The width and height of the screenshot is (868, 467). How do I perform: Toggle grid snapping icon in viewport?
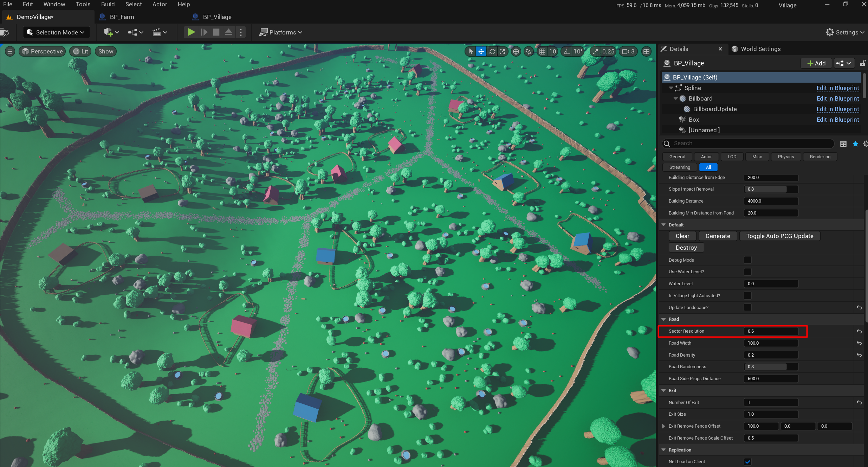pyautogui.click(x=543, y=51)
